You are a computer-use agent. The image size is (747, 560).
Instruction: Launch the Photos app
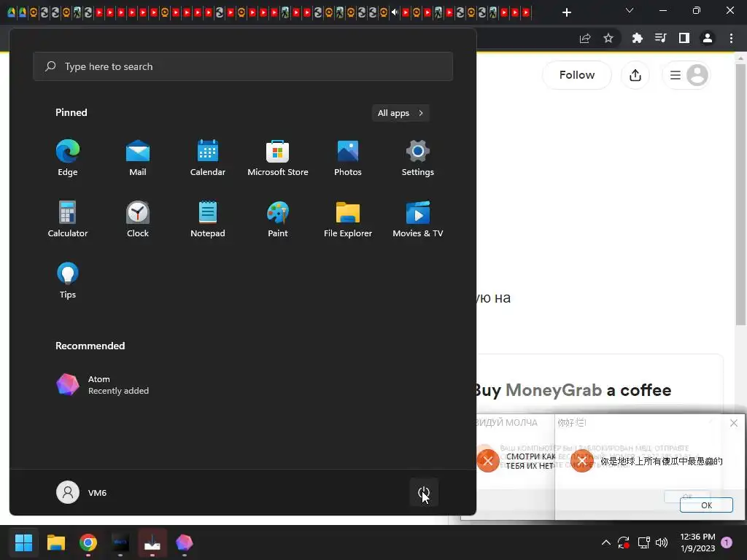pos(348,158)
